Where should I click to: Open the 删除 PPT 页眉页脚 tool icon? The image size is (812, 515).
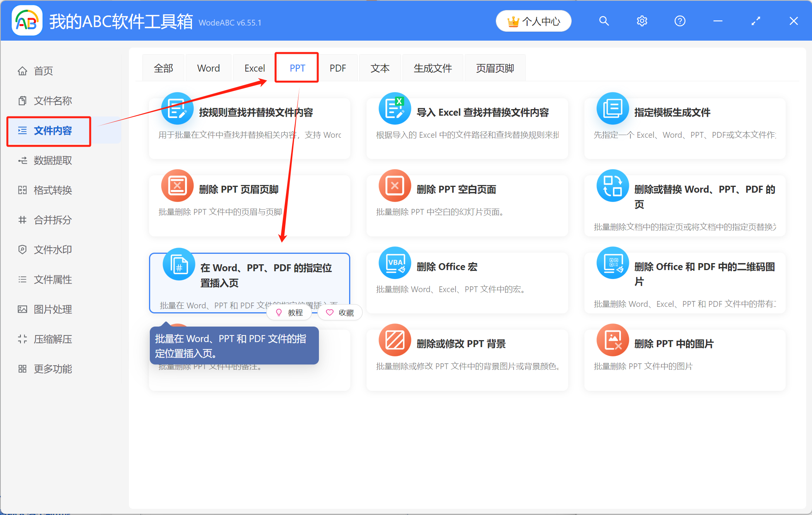point(177,186)
